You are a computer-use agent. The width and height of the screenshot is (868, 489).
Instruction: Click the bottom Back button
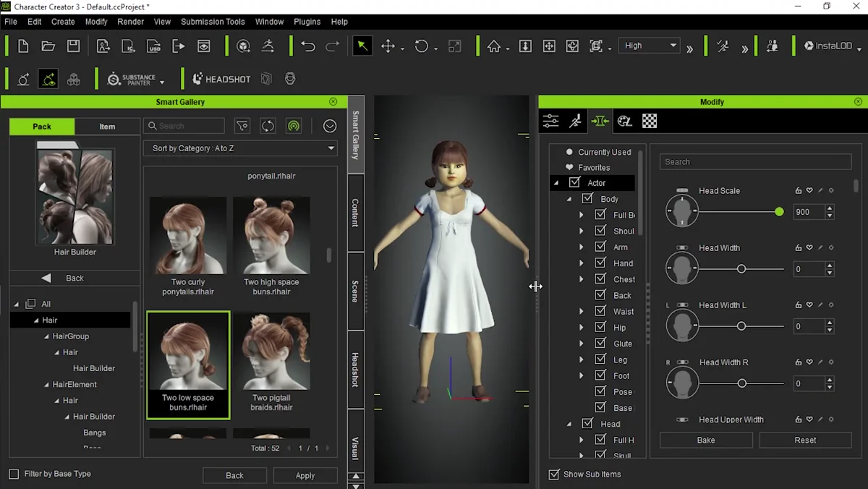(x=234, y=475)
